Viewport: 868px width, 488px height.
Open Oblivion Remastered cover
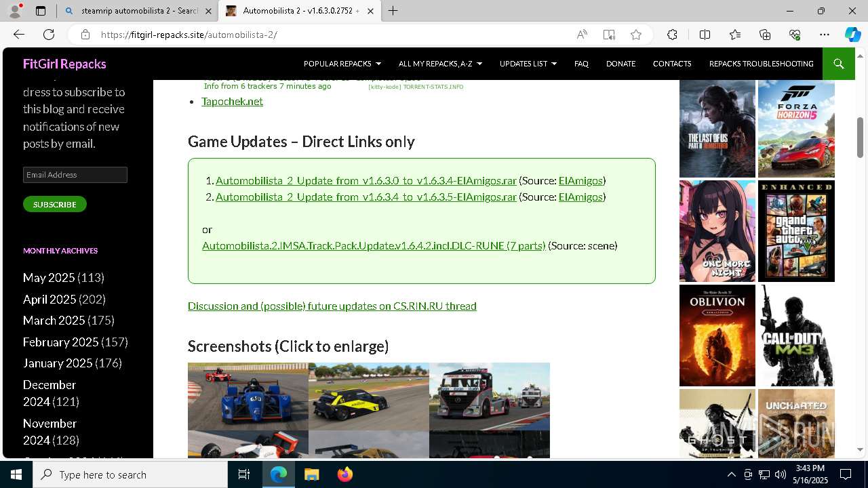coord(717,335)
